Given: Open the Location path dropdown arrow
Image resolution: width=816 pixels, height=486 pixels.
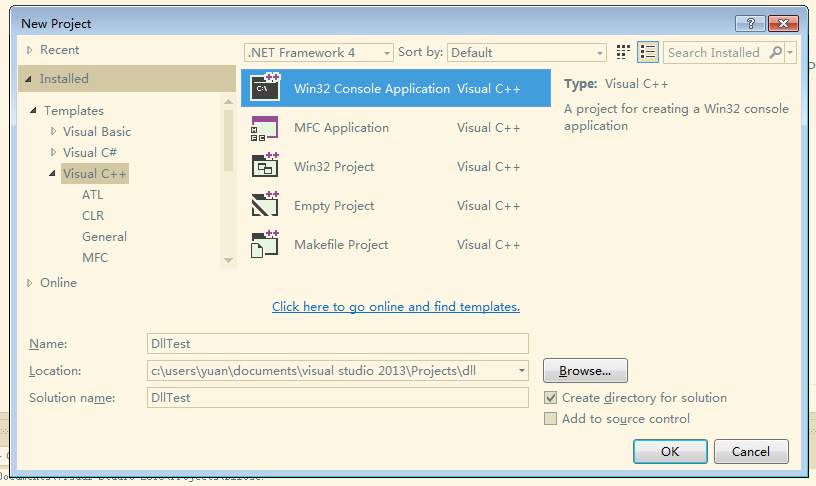Looking at the screenshot, I should pos(521,371).
